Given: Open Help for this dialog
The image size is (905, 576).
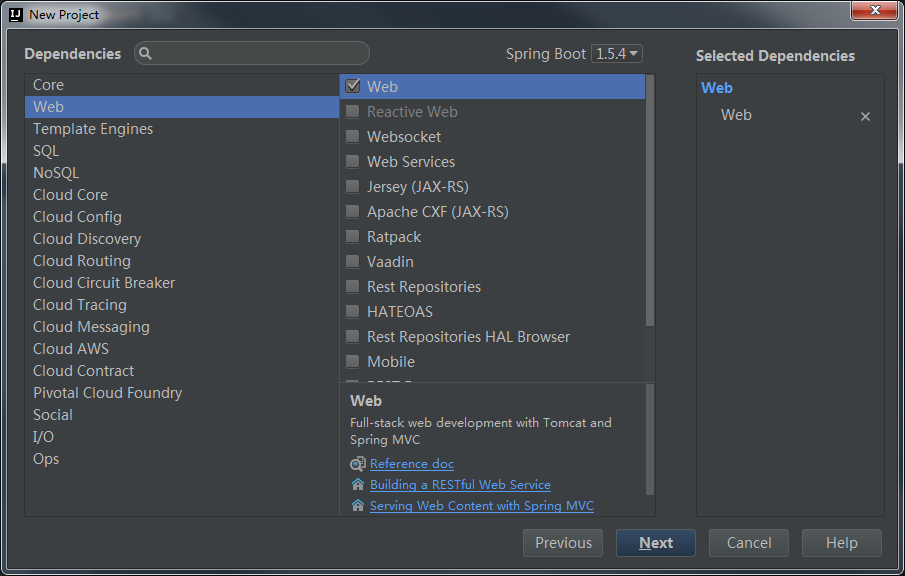Looking at the screenshot, I should pyautogui.click(x=842, y=543).
